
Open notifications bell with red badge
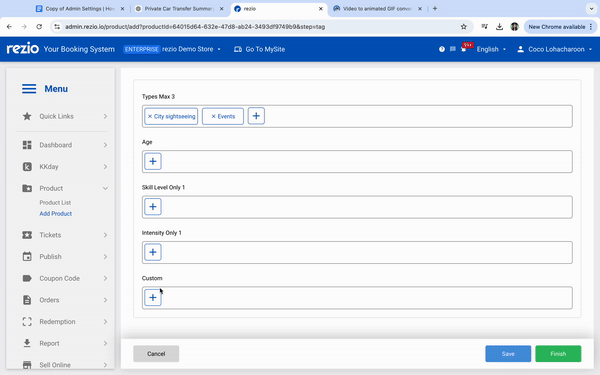(x=464, y=49)
